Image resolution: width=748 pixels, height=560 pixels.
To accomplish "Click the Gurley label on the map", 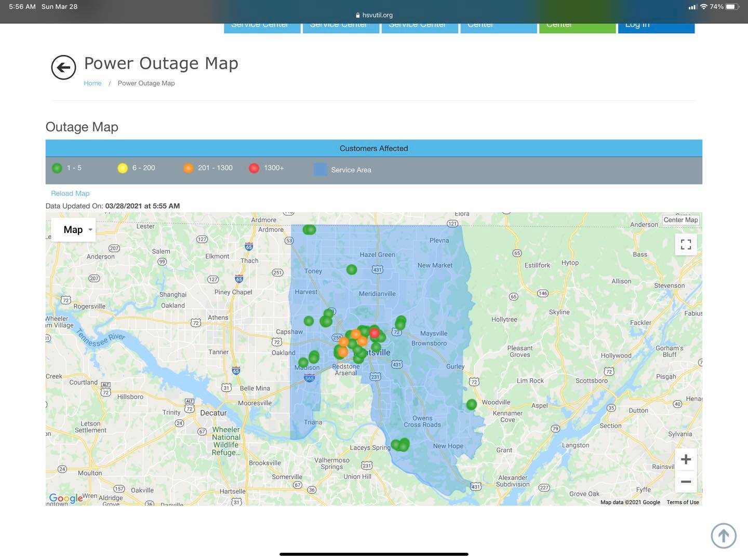I will 455,366.
